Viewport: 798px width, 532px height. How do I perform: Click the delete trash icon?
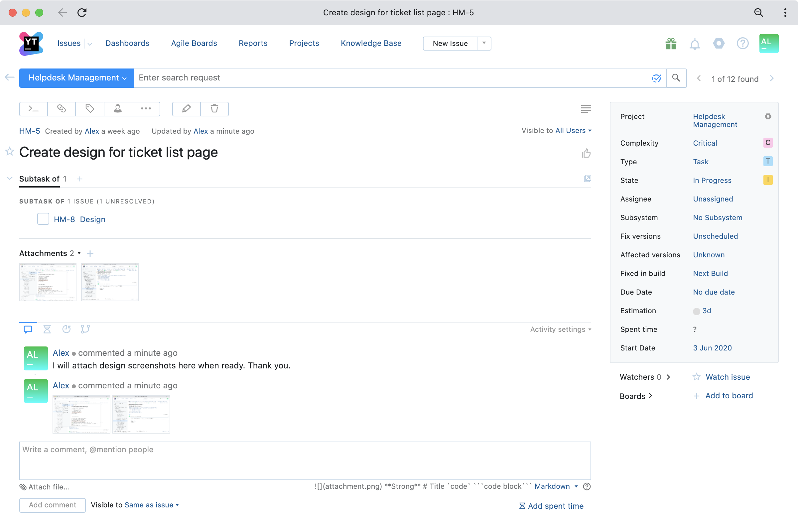(x=214, y=109)
